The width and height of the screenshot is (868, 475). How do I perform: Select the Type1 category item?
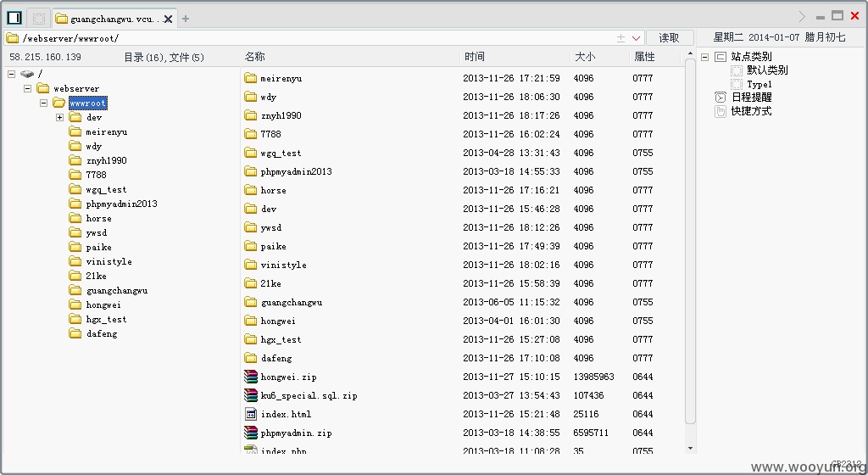(759, 85)
